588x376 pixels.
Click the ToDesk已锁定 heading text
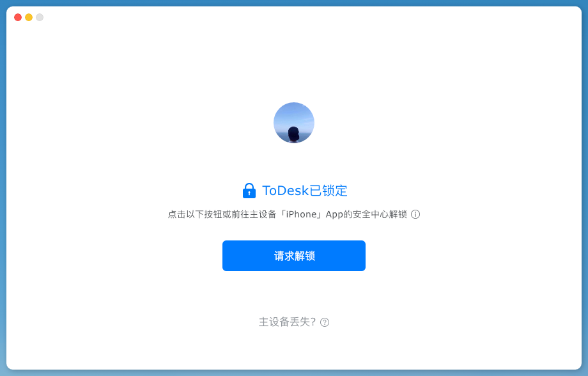pyautogui.click(x=304, y=191)
